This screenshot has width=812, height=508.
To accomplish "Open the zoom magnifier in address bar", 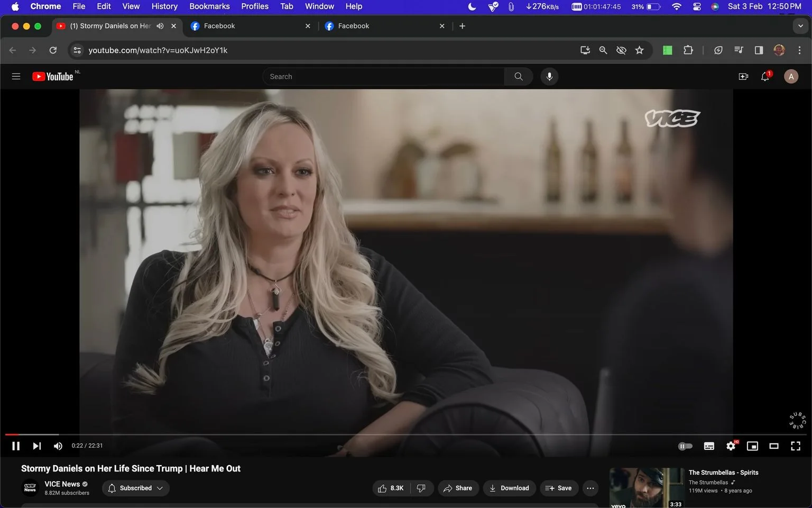I will (603, 50).
